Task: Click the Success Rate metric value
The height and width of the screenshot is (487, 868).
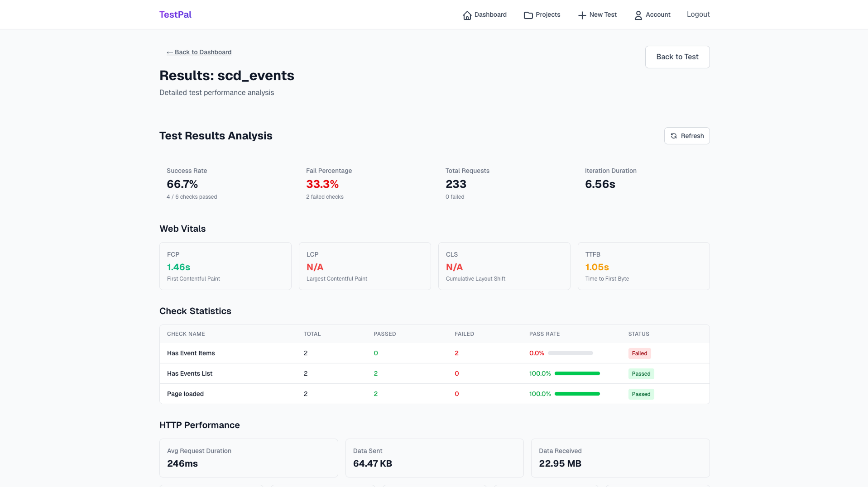Action: tap(182, 184)
